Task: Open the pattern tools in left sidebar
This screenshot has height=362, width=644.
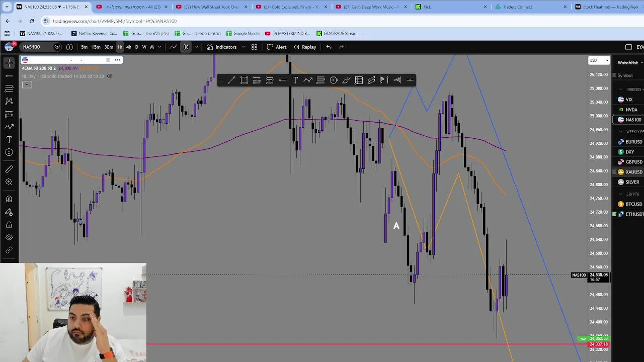Action: (9, 101)
